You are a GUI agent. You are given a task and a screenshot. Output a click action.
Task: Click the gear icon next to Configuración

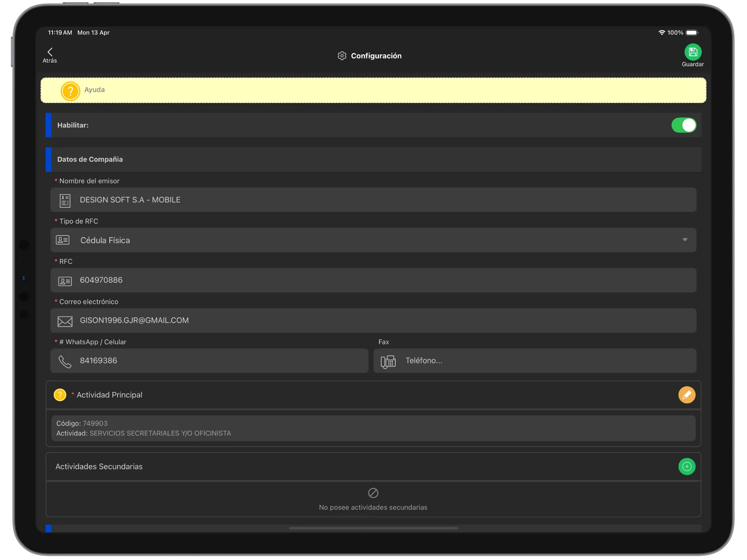tap(342, 56)
